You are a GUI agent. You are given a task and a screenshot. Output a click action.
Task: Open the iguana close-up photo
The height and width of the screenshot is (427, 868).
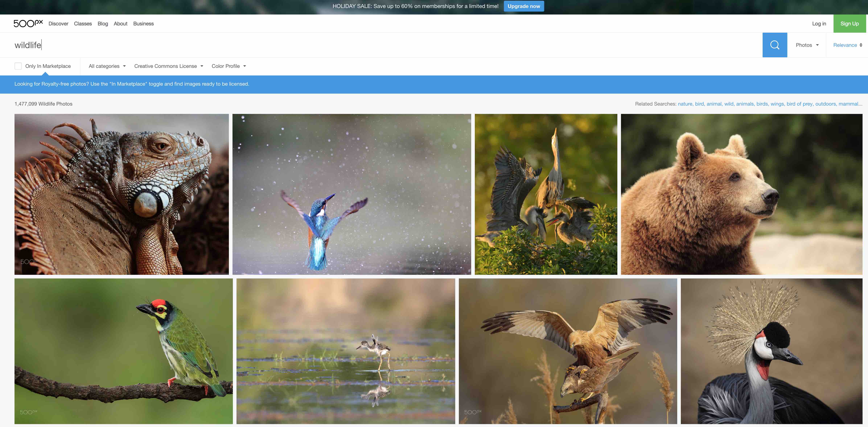122,194
